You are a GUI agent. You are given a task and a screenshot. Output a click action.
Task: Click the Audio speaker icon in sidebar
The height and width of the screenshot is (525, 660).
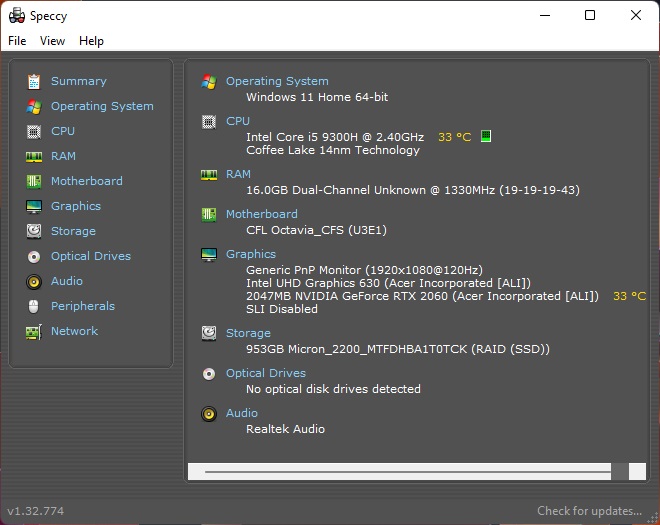pyautogui.click(x=34, y=281)
